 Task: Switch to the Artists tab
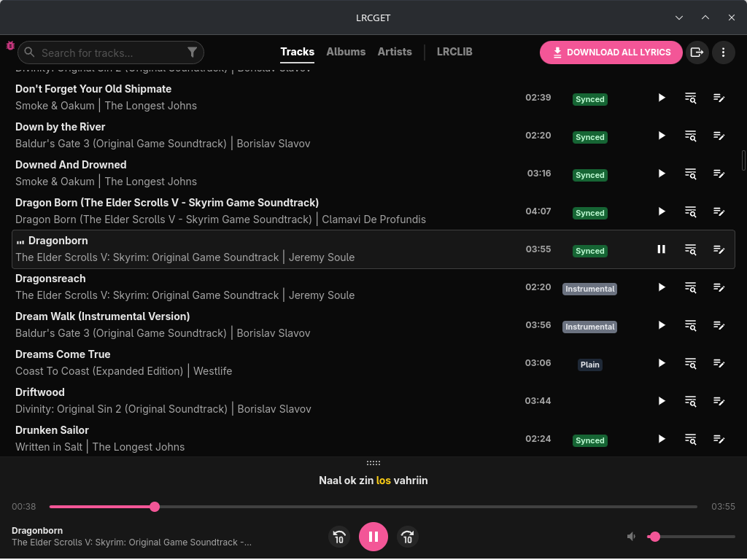click(395, 52)
